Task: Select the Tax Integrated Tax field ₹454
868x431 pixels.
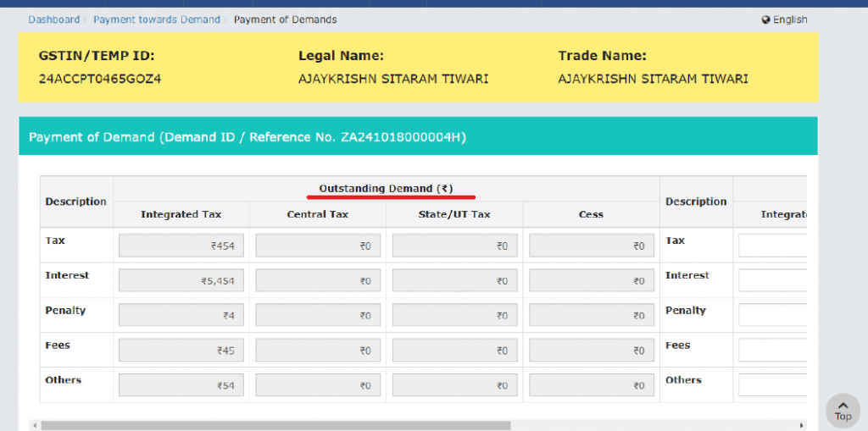Action: click(x=181, y=246)
